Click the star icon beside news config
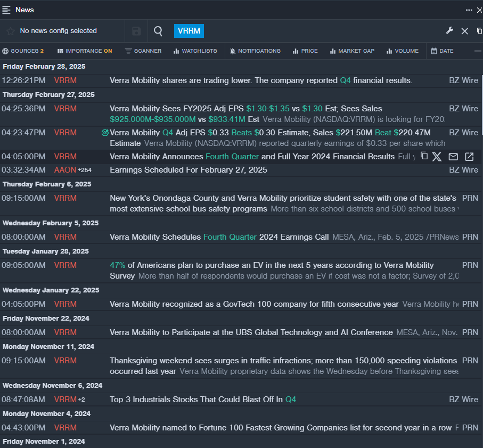Image resolution: width=483 pixels, height=448 pixels. coord(10,31)
